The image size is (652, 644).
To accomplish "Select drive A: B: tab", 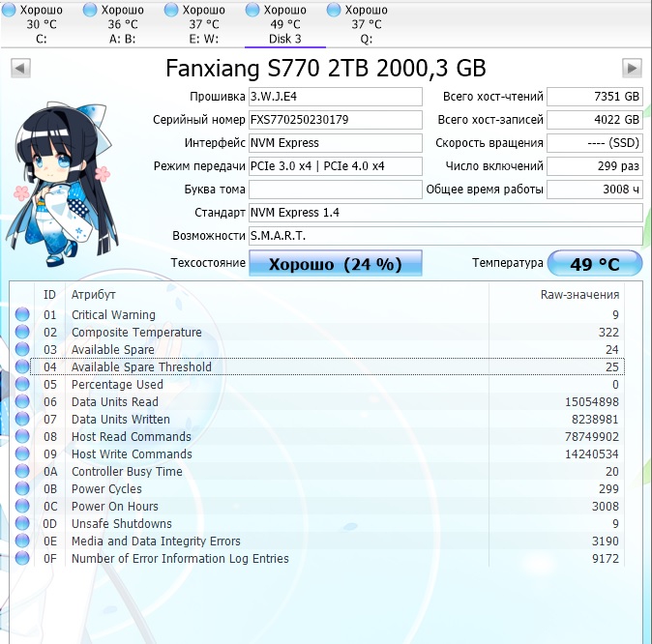I will (122, 24).
